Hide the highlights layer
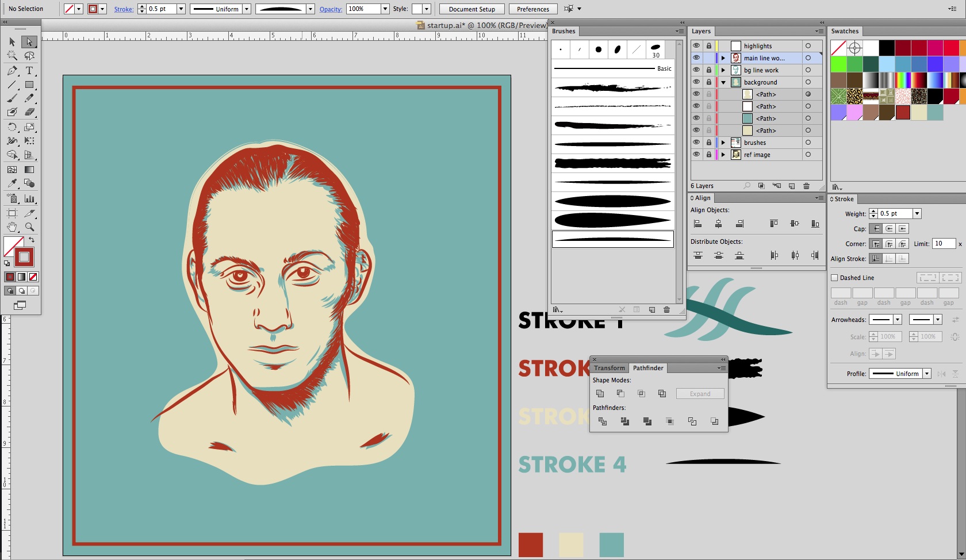The height and width of the screenshot is (560, 966). [696, 46]
